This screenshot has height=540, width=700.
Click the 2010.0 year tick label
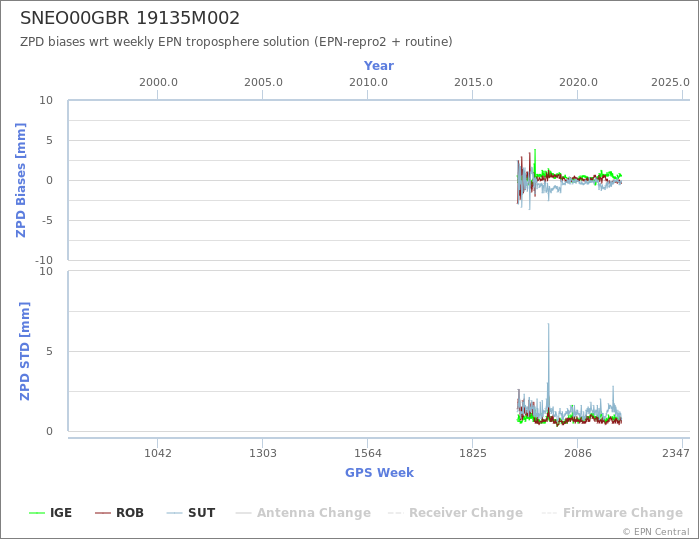(368, 83)
